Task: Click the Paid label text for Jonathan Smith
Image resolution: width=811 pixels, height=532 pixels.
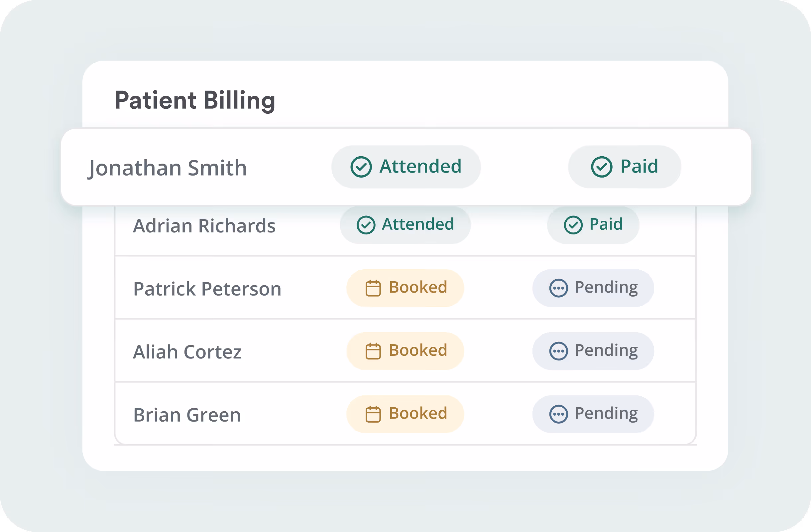Action: tap(639, 167)
